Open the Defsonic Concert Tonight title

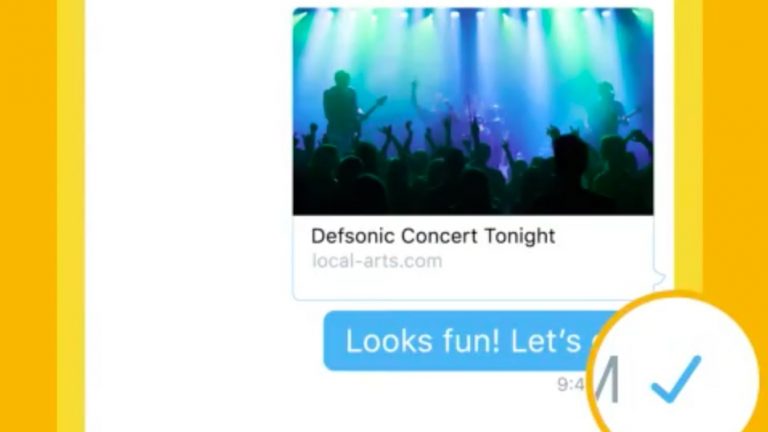[433, 236]
